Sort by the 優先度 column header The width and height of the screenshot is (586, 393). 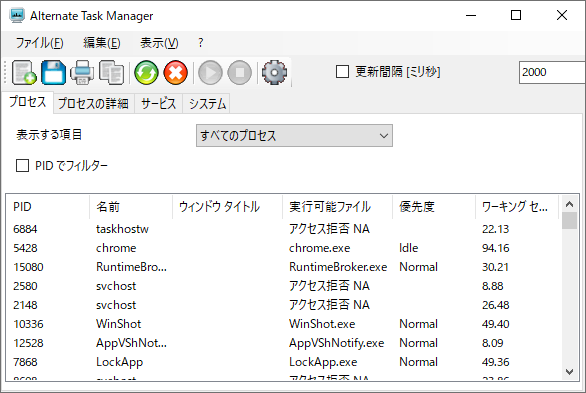434,207
